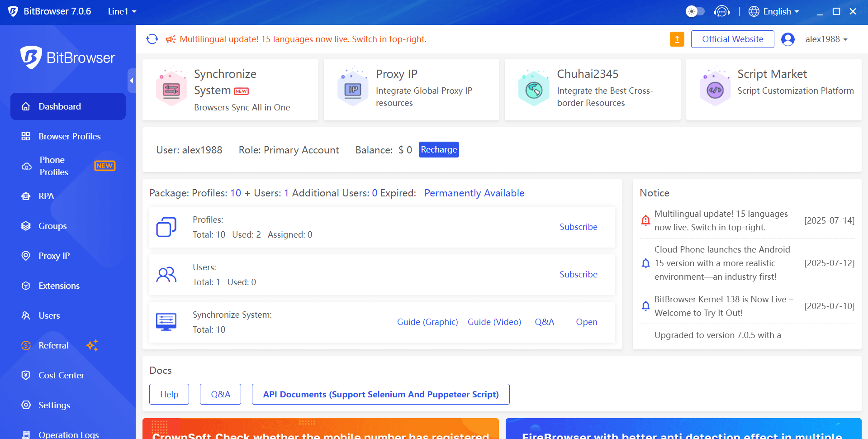Image resolution: width=868 pixels, height=439 pixels.
Task: Expand the Line1 dropdown
Action: [x=122, y=11]
